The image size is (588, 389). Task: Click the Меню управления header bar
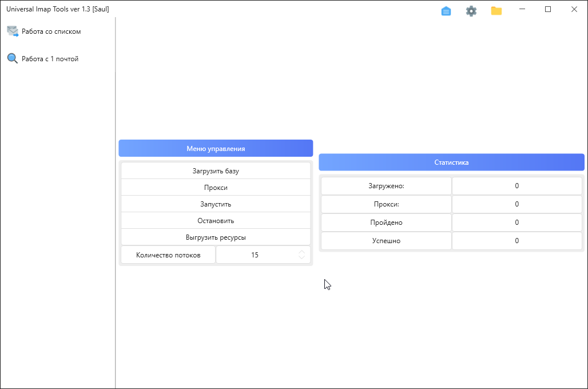pos(216,149)
